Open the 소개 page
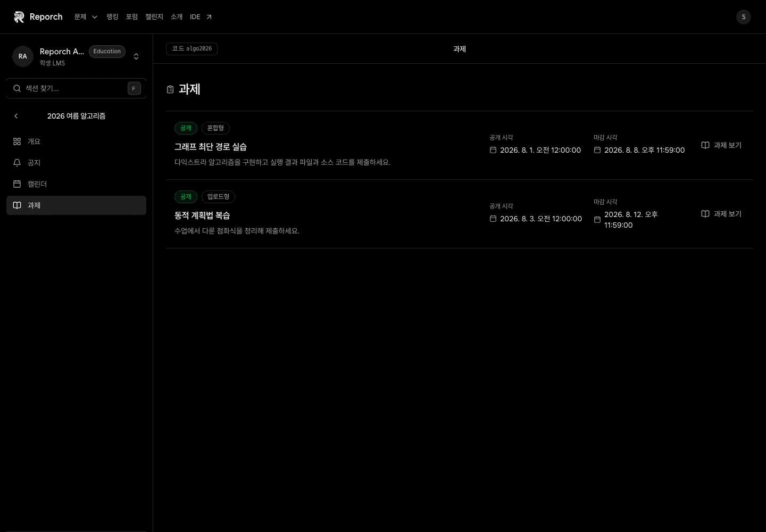766x532 pixels. click(x=177, y=17)
